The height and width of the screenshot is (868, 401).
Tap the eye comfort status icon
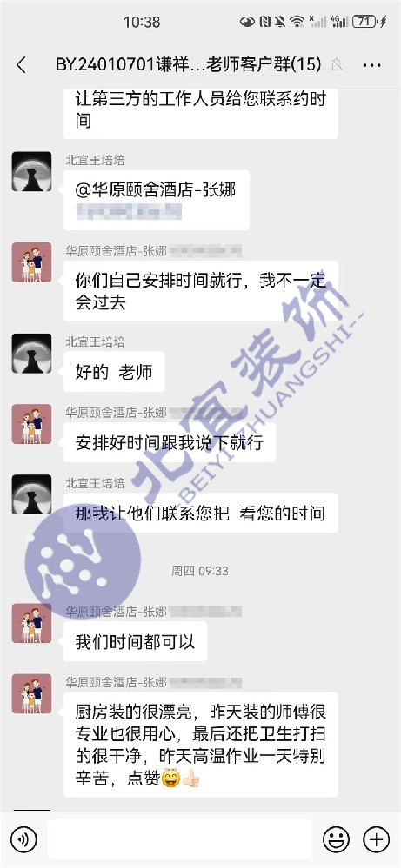[247, 22]
